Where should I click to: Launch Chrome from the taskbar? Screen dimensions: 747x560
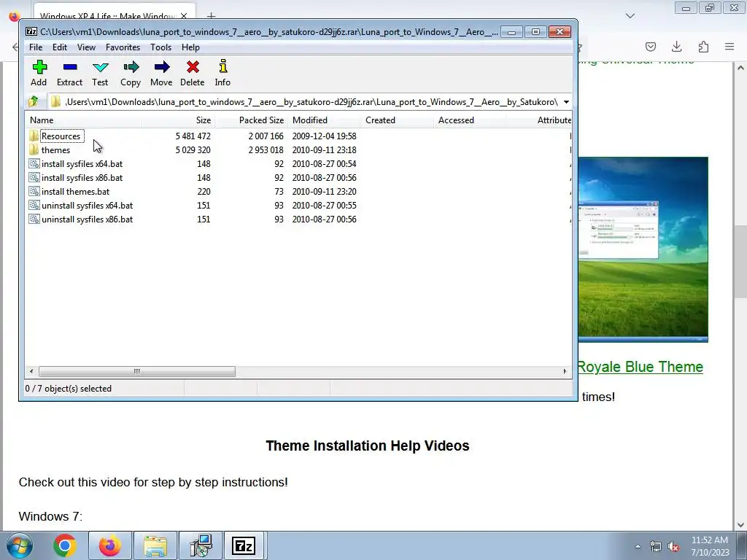(x=65, y=545)
